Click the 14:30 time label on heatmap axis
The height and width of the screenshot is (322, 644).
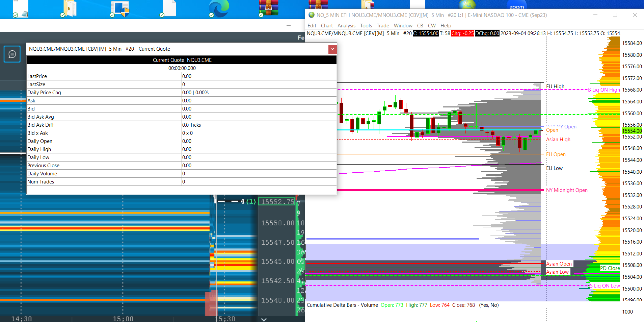point(21,319)
